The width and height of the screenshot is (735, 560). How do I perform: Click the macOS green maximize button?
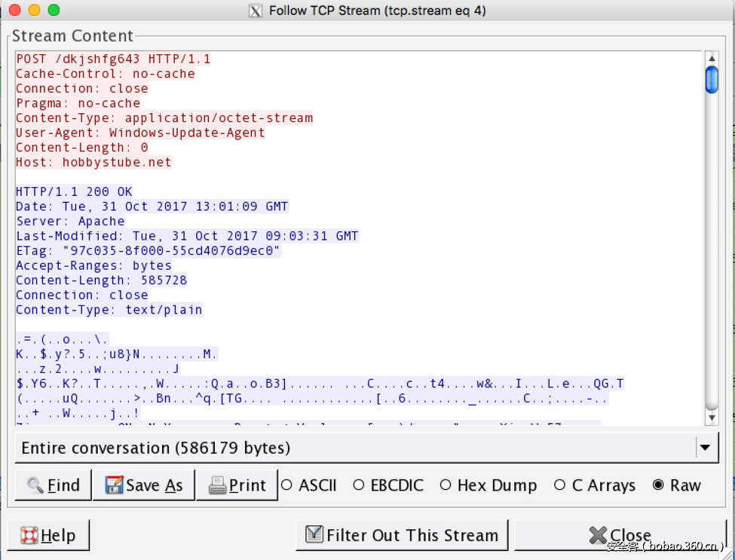54,11
